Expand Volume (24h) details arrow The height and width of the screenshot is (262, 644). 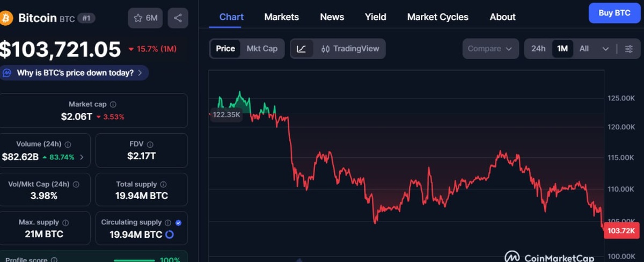point(82,157)
